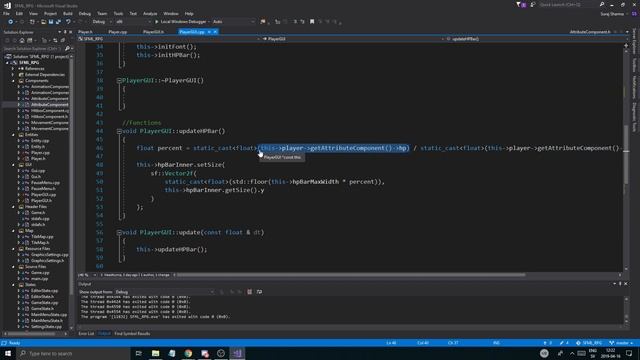This screenshot has height=360, width=640.
Task: Select GraphicsSettings.cpp in Solution Explorer
Action: point(49,255)
